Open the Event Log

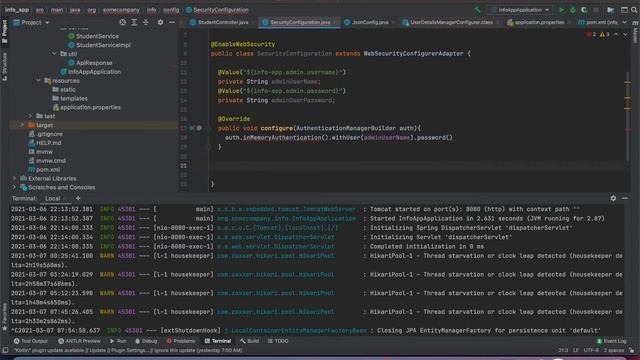(x=611, y=341)
